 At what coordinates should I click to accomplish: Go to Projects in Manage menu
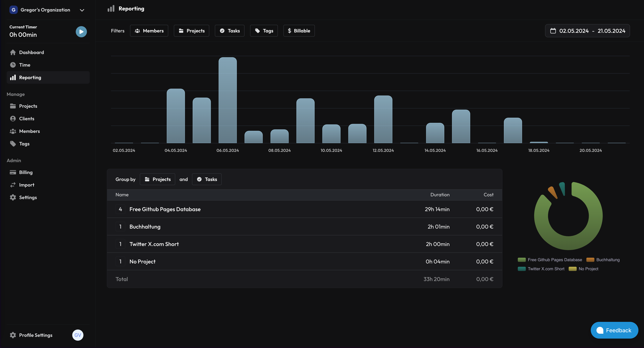[28, 106]
